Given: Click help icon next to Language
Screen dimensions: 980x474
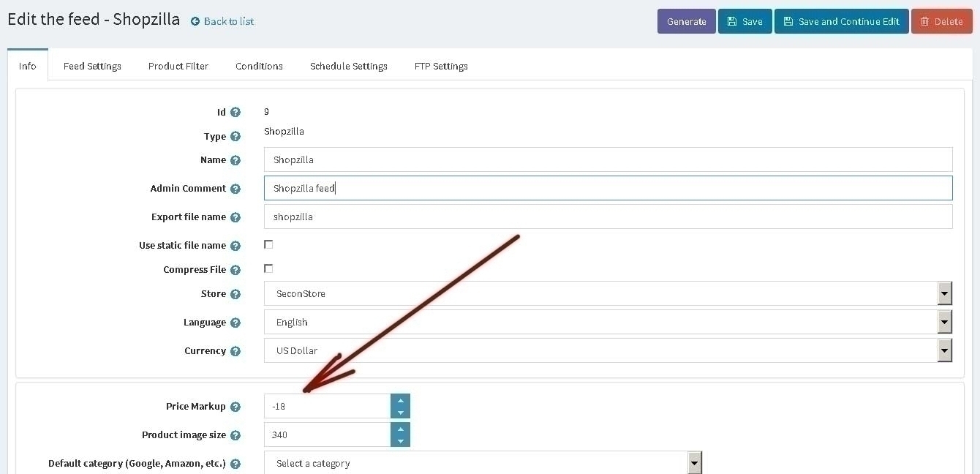Looking at the screenshot, I should pyautogui.click(x=235, y=323).
